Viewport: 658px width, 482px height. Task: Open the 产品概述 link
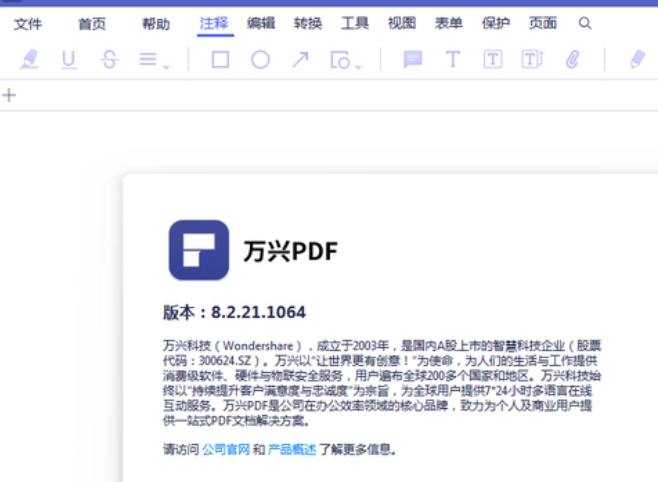(x=292, y=450)
